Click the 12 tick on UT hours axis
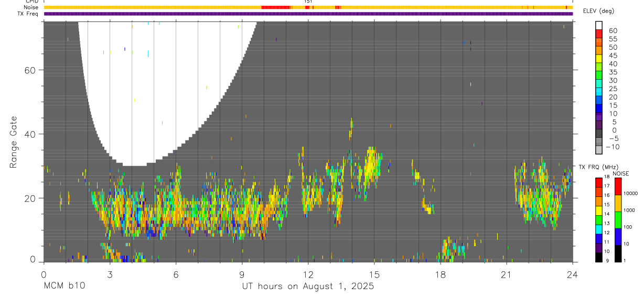The height and width of the screenshot is (297, 644). click(x=308, y=274)
